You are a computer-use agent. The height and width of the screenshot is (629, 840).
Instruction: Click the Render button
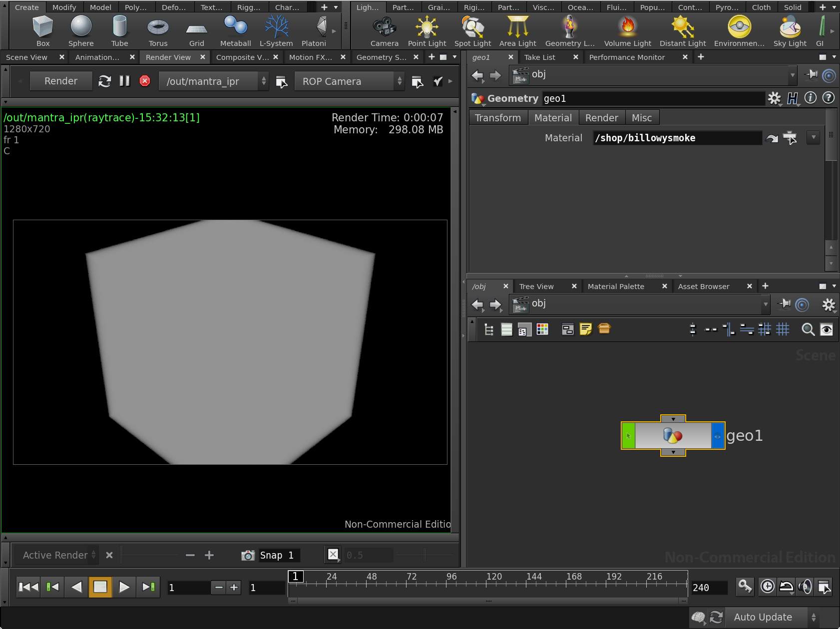61,81
